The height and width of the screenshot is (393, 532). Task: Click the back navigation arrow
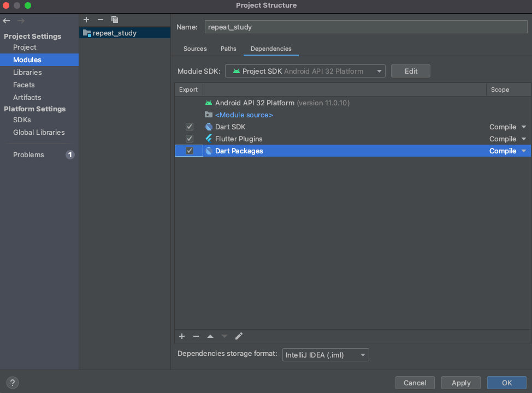pyautogui.click(x=6, y=21)
